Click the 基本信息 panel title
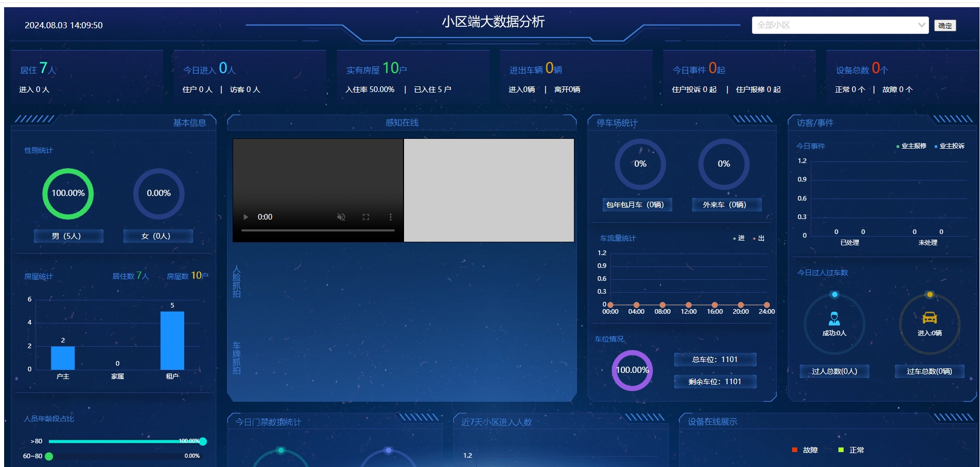The image size is (980, 467). coord(189,123)
